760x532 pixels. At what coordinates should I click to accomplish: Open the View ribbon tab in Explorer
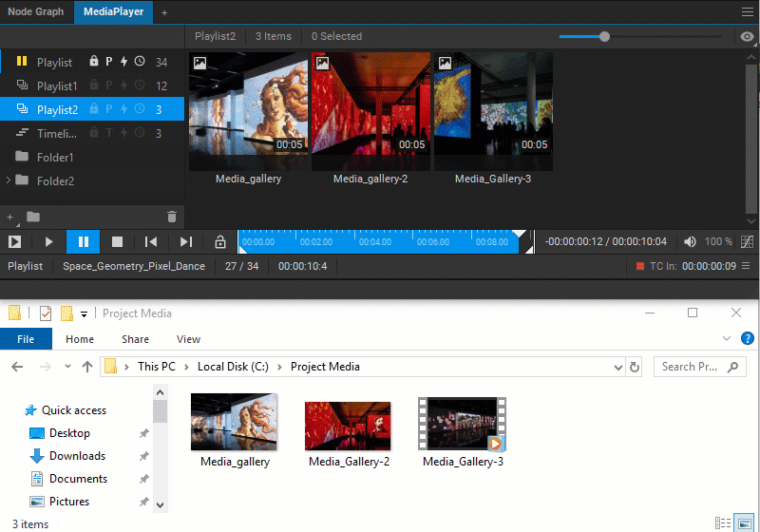188,339
